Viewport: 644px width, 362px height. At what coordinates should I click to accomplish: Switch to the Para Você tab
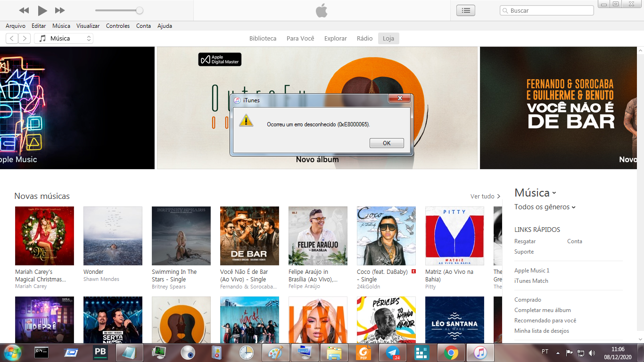click(300, 39)
